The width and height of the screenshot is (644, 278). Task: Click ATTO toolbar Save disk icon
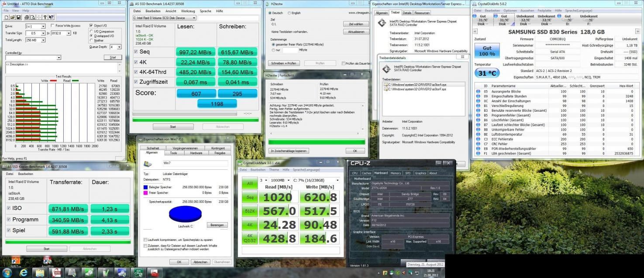tap(18, 17)
